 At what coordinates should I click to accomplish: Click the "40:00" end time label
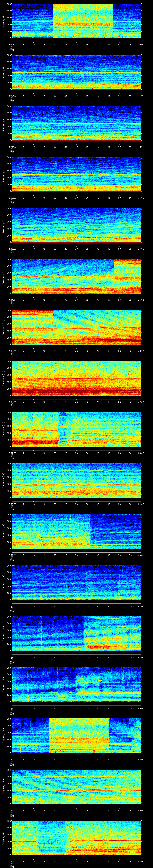141,555
